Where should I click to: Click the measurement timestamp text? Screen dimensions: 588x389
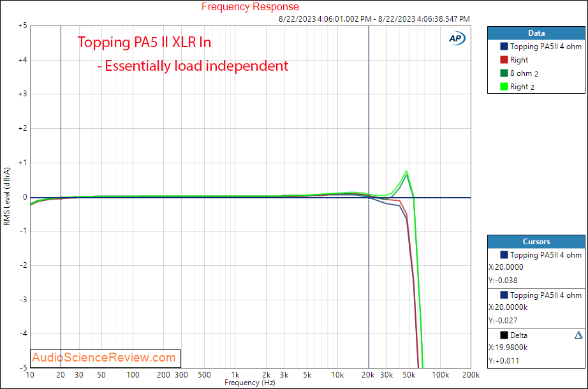pos(374,18)
